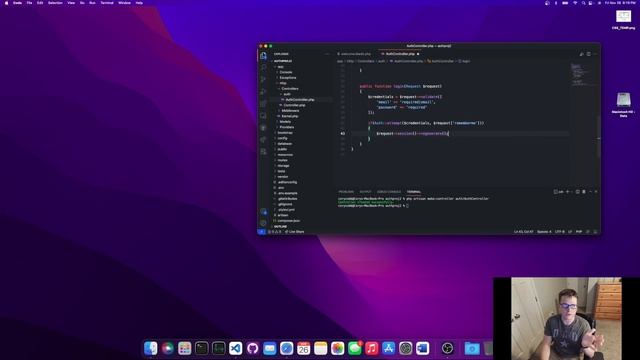Open Controller.php in the file tree
The height and width of the screenshot is (360, 640).
[294, 105]
